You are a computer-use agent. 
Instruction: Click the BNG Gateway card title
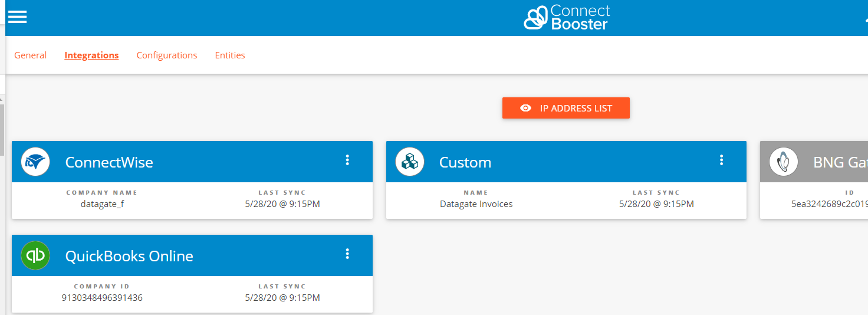840,162
